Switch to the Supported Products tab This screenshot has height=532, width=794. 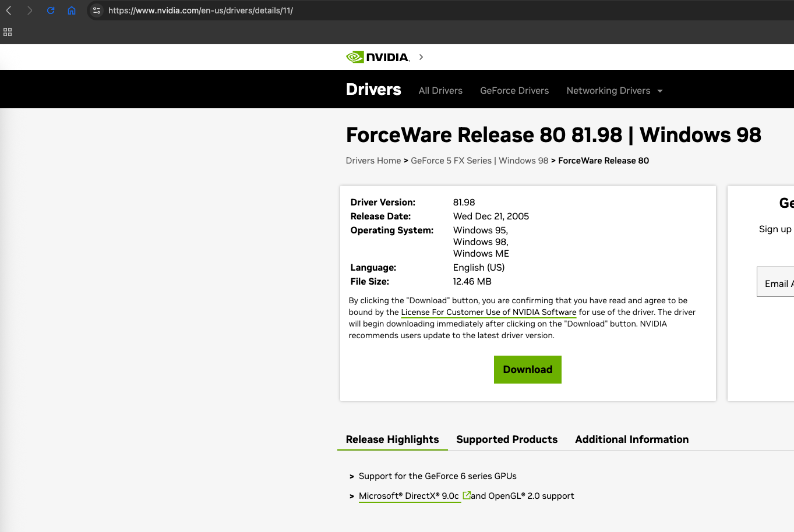[507, 439]
